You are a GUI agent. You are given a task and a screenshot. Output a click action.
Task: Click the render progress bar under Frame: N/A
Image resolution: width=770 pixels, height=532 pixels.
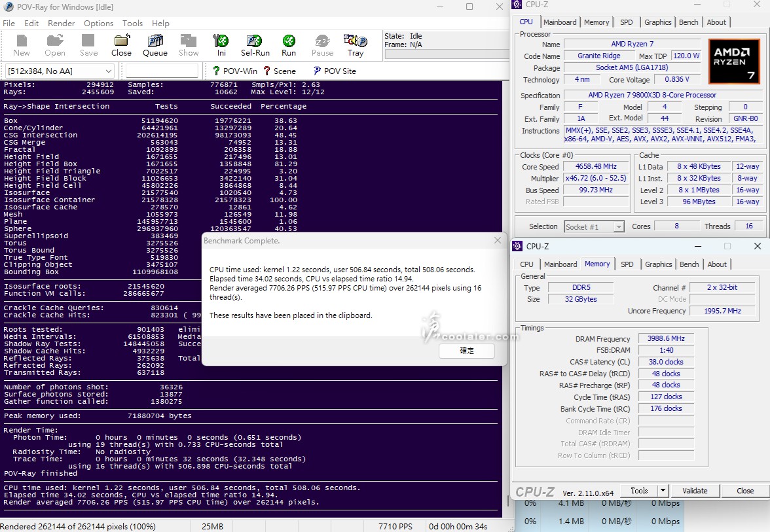(447, 54)
